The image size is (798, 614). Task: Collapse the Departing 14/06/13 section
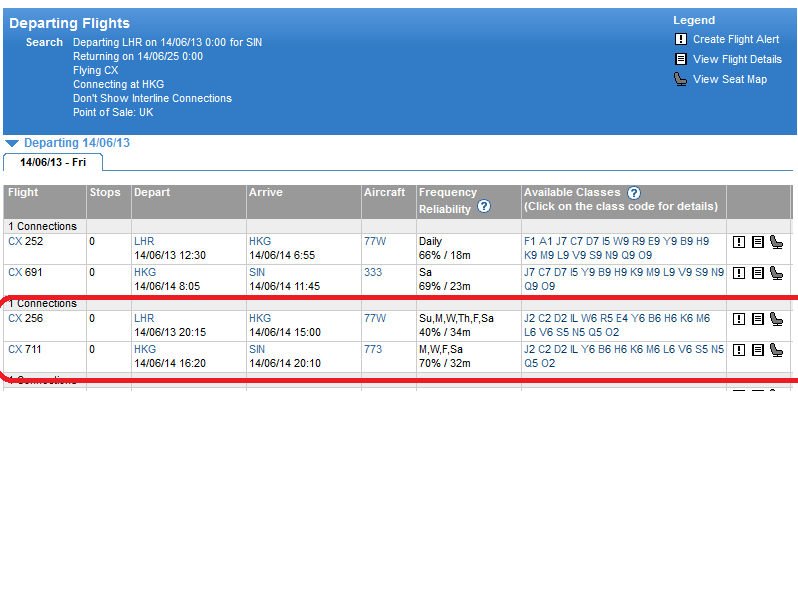pyautogui.click(x=12, y=144)
